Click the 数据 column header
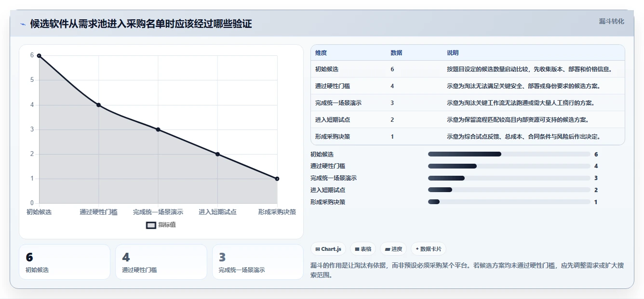 tap(396, 53)
